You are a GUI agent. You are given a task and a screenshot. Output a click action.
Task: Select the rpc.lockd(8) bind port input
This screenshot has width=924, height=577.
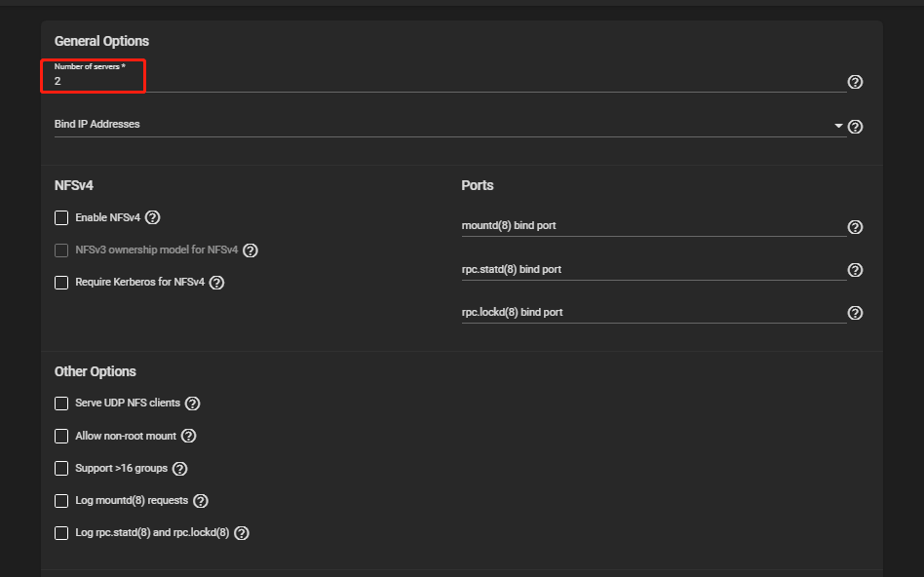(x=653, y=313)
